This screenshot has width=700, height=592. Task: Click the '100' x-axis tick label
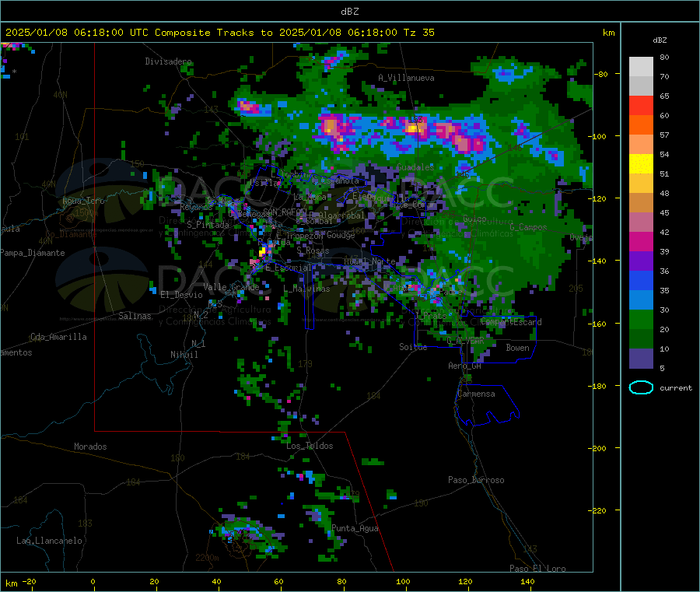click(403, 581)
